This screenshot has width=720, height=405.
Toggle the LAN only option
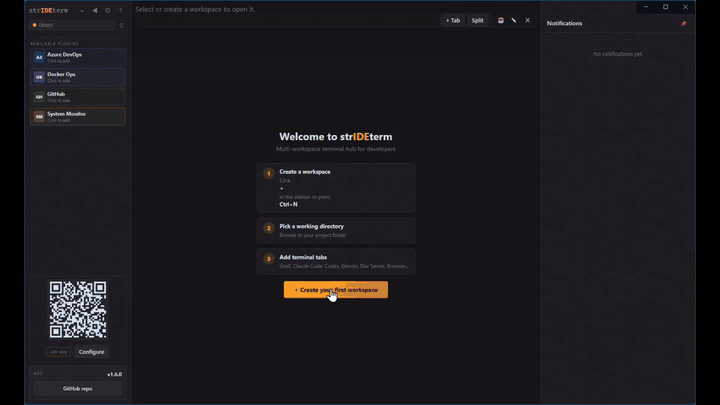pyautogui.click(x=58, y=352)
